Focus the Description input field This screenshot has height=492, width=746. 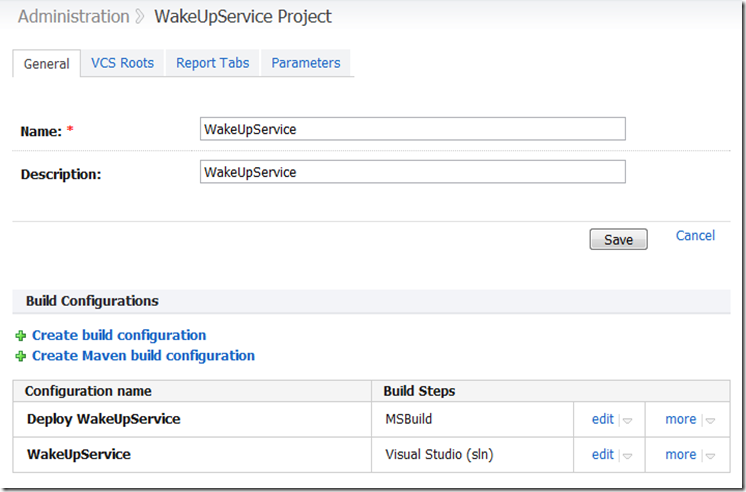point(412,172)
